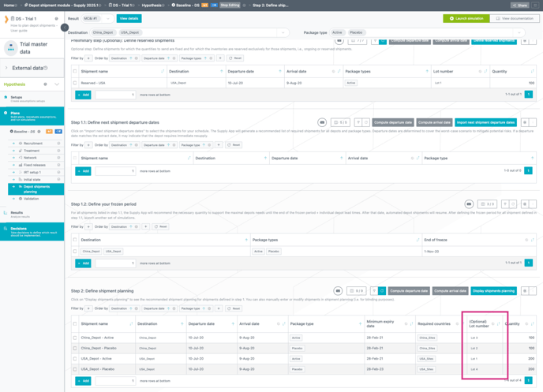This screenshot has height=392, width=543.
Task: Collapse the Hypothesis section chevron
Action: click(57, 84)
